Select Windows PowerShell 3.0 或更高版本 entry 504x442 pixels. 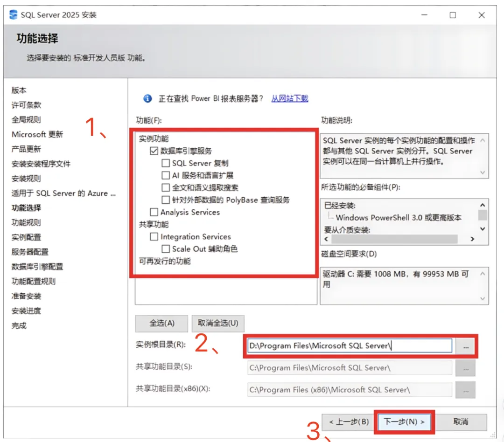(x=399, y=218)
